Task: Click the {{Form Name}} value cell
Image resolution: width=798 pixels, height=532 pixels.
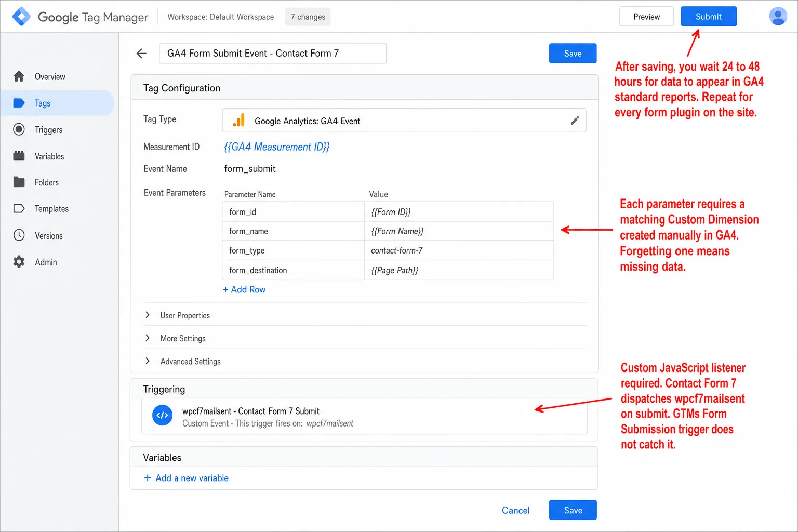Action: tap(459, 231)
